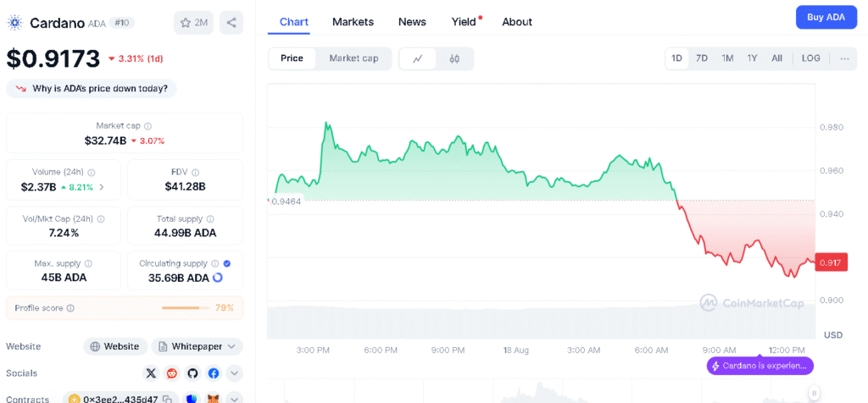868x403 pixels.
Task: Click Why is ADA's price down today
Action: tap(92, 88)
